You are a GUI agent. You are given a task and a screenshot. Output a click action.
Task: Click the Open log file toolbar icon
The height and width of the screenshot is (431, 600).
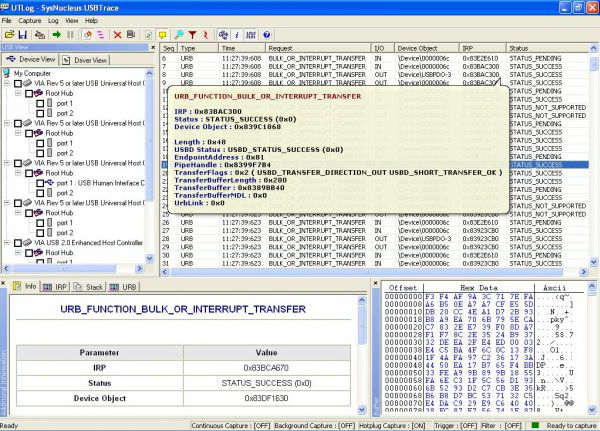pos(9,33)
